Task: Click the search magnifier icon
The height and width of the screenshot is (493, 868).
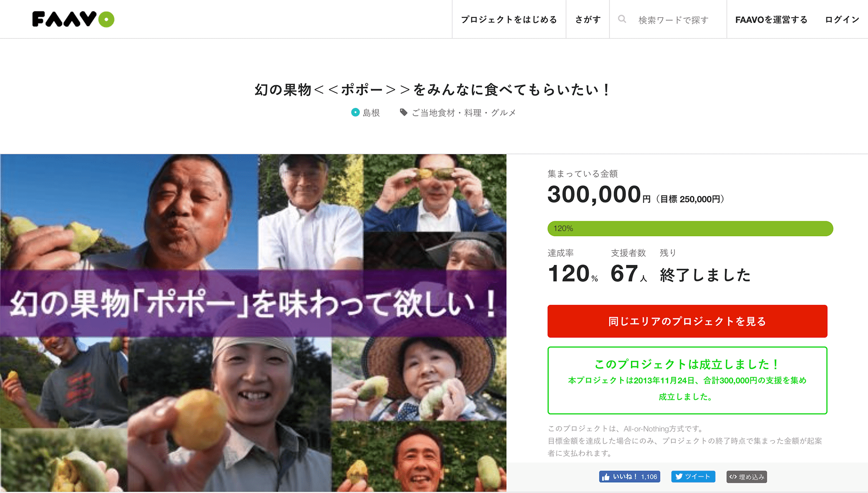Action: [622, 19]
